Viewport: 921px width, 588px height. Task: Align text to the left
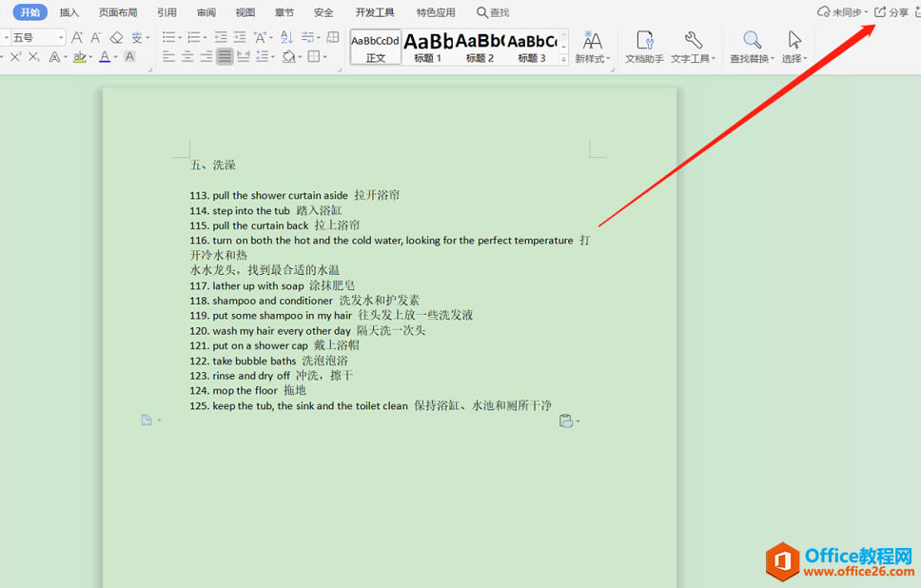(x=168, y=57)
